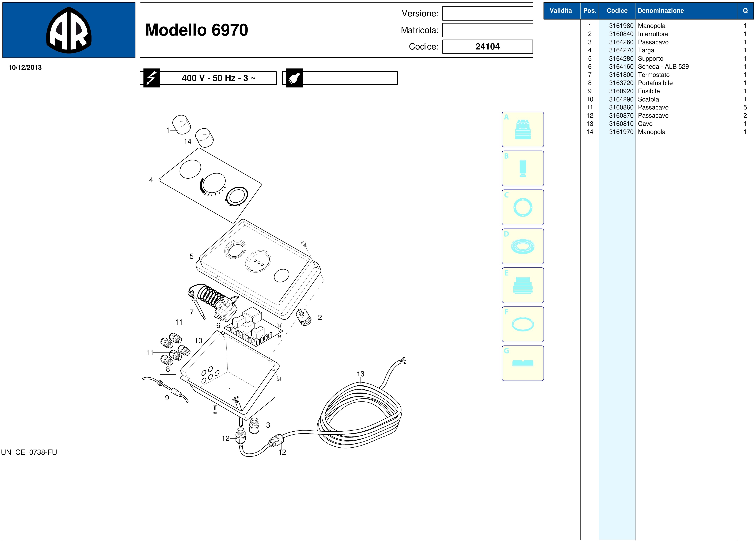The height and width of the screenshot is (541, 756).
Task: Select thumbnail C ring gasket icon
Action: point(522,207)
